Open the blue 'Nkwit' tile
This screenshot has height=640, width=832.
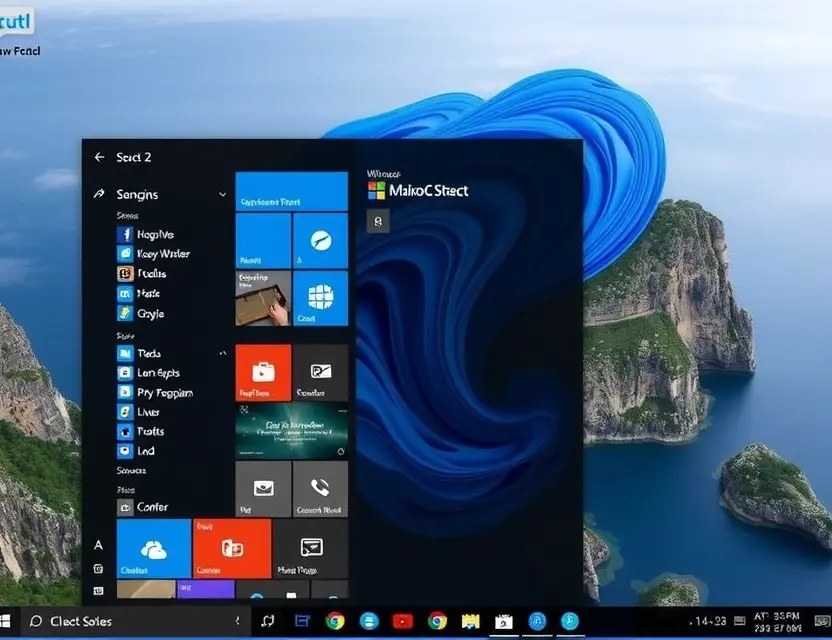[x=263, y=240]
